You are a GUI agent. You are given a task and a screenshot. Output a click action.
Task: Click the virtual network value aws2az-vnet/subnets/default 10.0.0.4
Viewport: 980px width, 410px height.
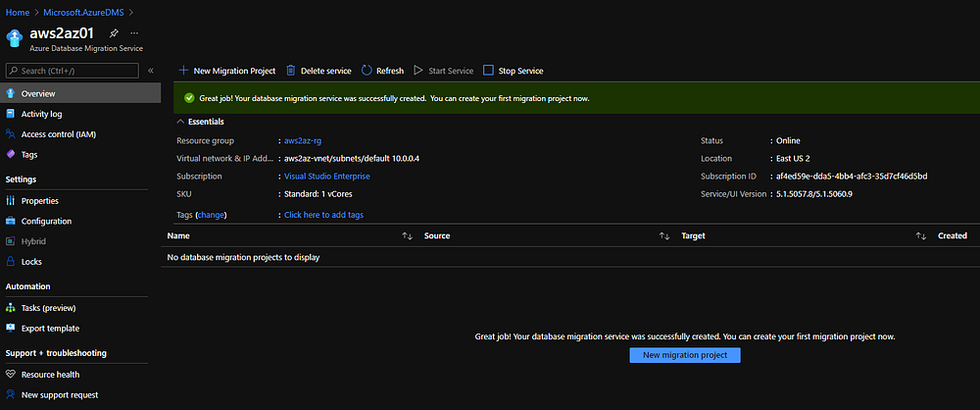tap(351, 158)
